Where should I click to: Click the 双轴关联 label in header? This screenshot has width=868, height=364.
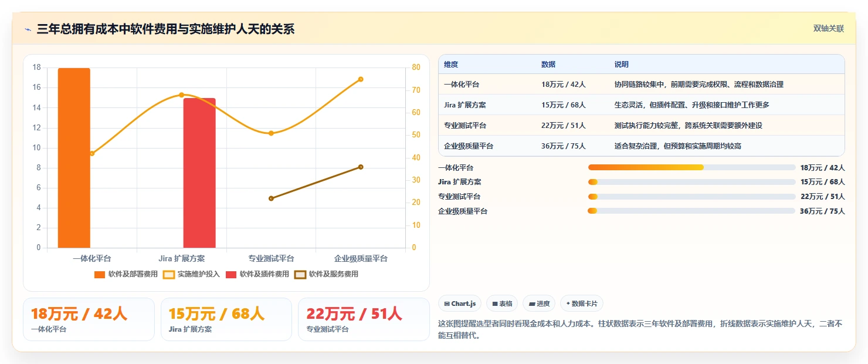point(828,29)
